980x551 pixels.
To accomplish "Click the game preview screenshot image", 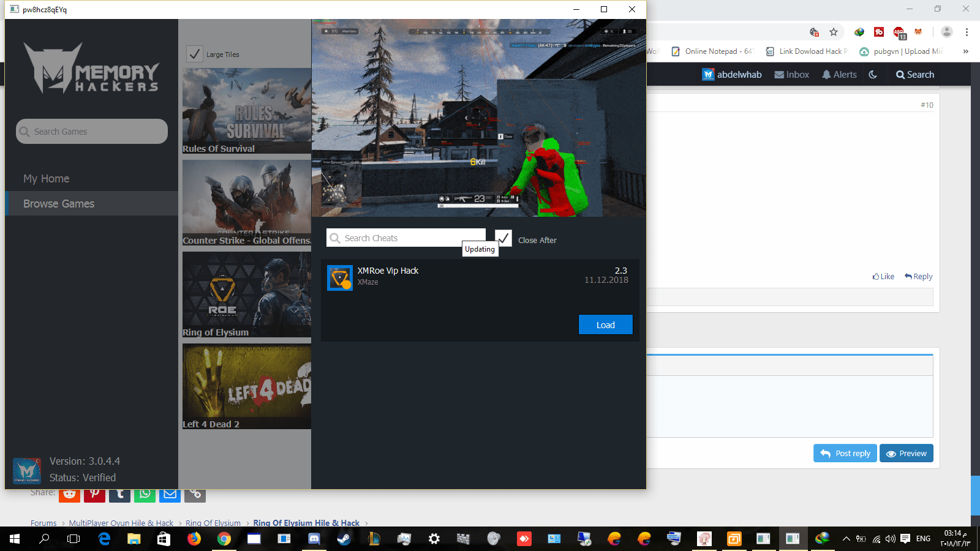I will click(479, 118).
